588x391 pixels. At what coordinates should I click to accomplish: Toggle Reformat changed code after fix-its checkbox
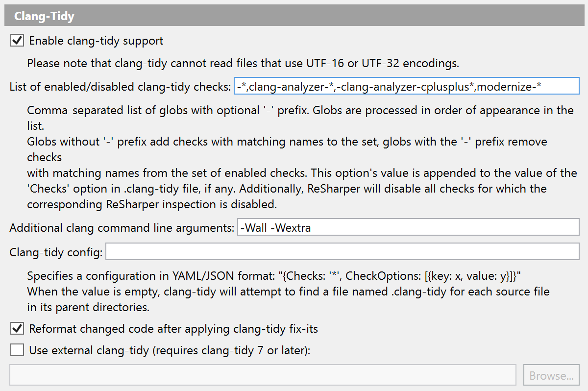pos(17,329)
